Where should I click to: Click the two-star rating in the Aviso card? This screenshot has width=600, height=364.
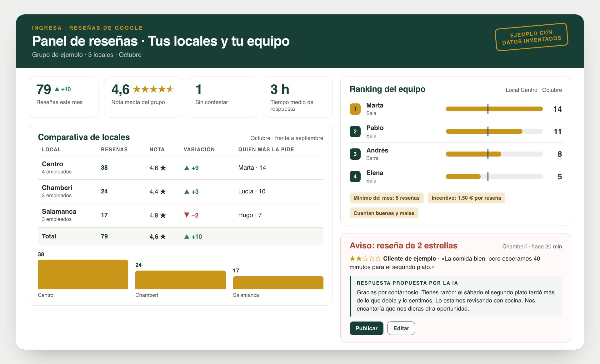click(x=365, y=258)
